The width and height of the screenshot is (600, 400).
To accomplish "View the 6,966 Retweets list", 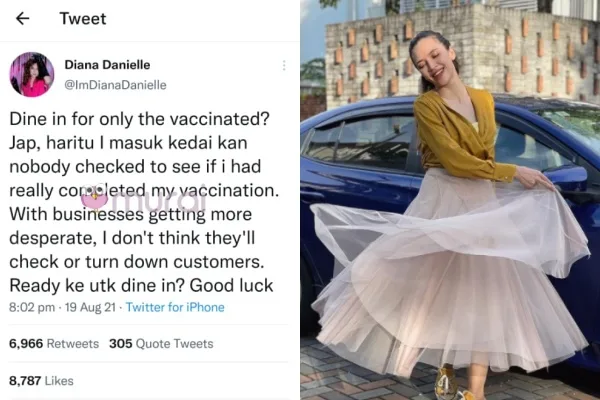I will [x=54, y=344].
